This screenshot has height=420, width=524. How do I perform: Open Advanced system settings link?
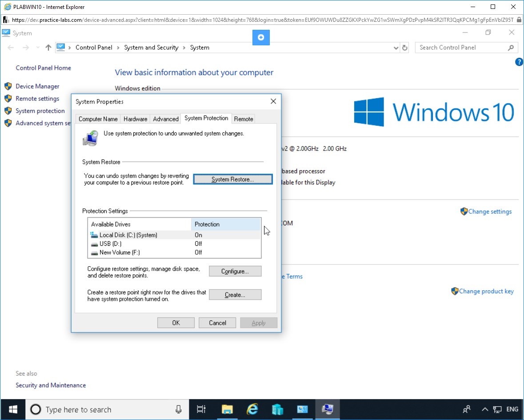[x=43, y=123]
